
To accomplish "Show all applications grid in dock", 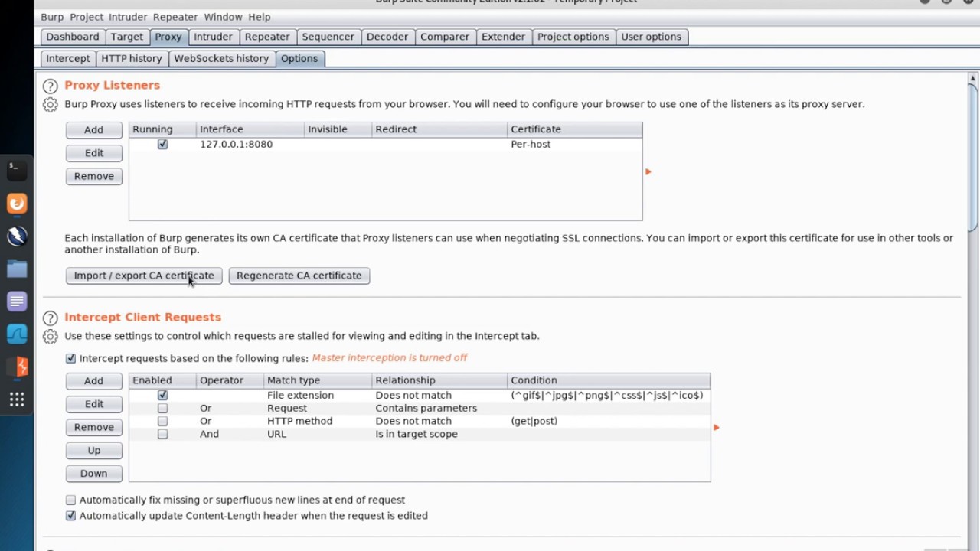I will 17,399.
